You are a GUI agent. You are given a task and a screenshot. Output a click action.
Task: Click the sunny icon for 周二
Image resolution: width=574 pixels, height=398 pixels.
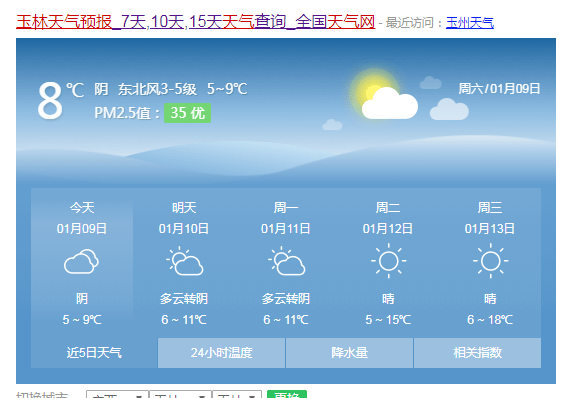[x=388, y=261]
